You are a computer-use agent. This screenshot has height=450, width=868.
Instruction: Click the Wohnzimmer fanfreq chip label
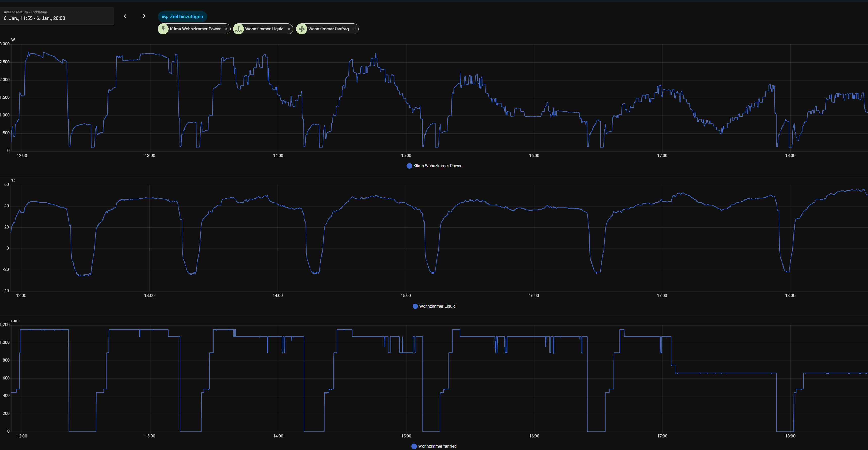coord(328,29)
